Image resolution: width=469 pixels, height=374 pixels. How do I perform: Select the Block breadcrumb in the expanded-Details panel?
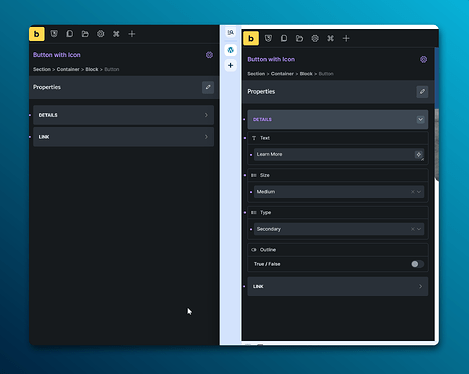pos(306,74)
